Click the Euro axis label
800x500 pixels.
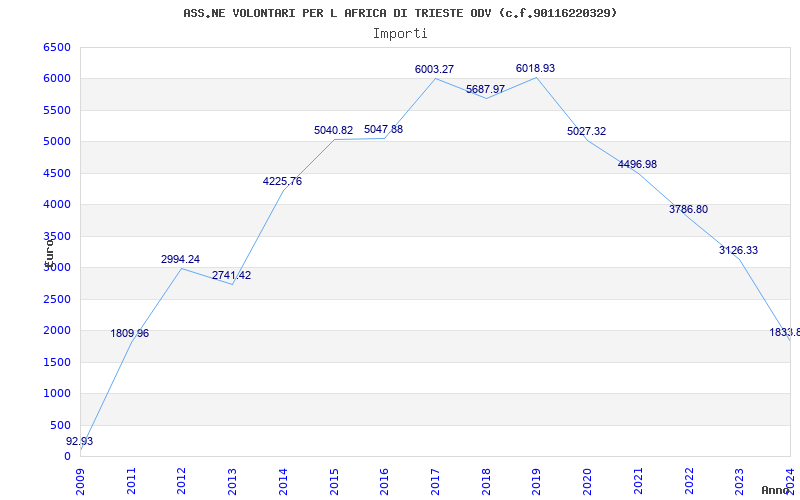49,252
